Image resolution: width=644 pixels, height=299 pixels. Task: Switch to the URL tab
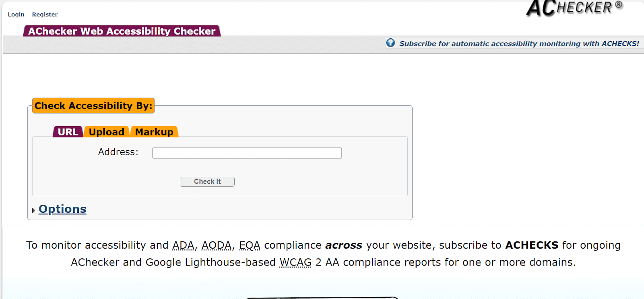67,132
